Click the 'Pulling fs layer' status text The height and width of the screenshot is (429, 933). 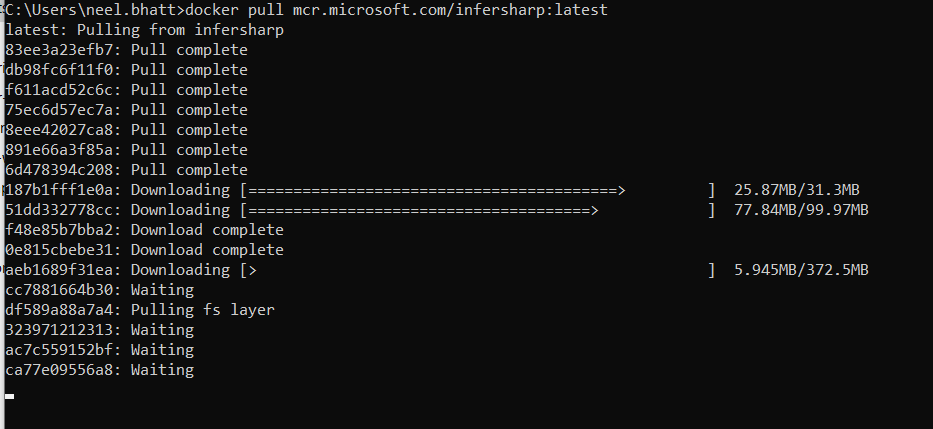click(x=202, y=310)
